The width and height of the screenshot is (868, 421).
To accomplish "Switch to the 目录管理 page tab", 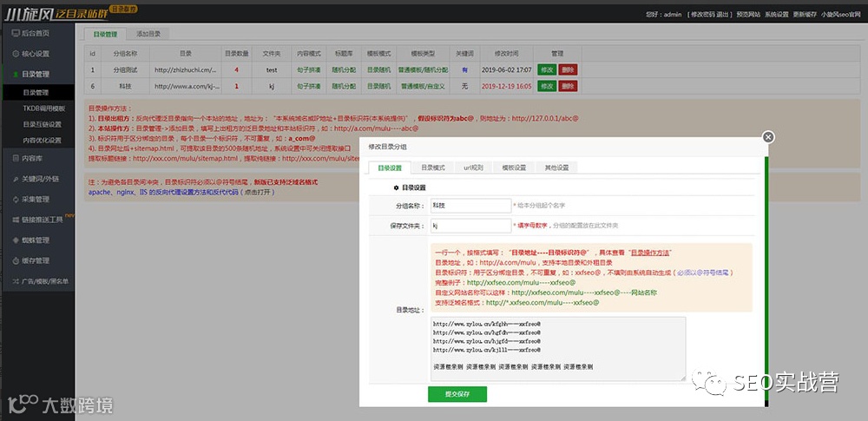I will point(105,34).
